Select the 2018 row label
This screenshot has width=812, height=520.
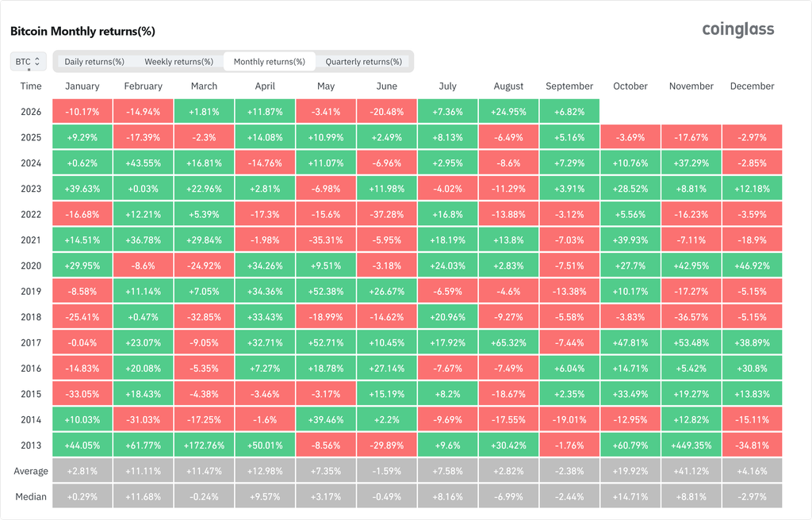tap(31, 317)
